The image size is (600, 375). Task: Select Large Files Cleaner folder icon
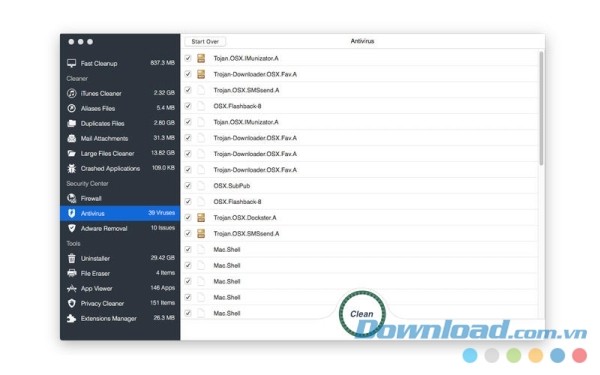click(x=72, y=153)
